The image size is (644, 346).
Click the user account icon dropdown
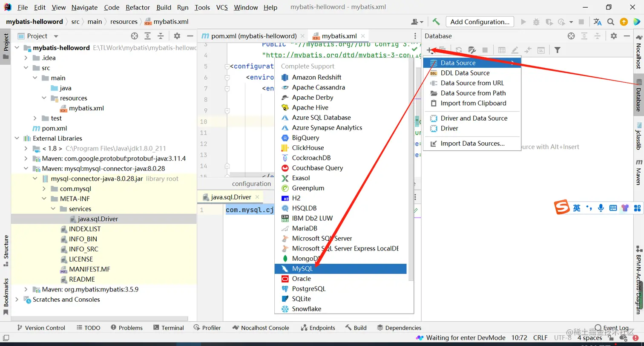[417, 22]
